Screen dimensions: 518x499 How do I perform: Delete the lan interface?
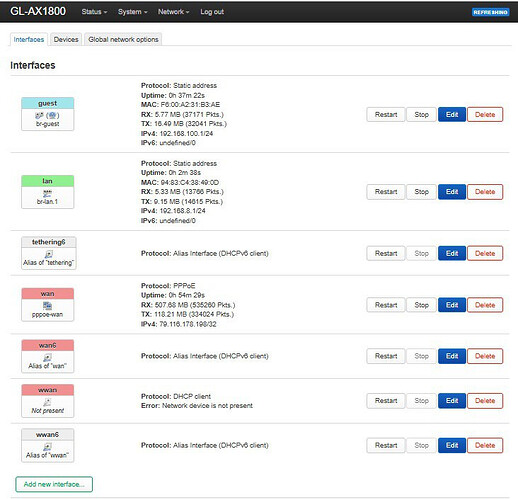point(485,192)
